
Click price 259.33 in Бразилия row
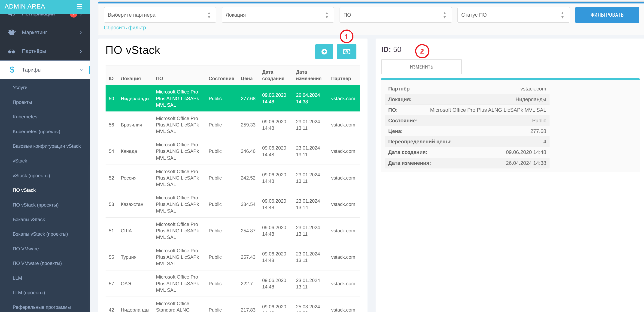248,125
